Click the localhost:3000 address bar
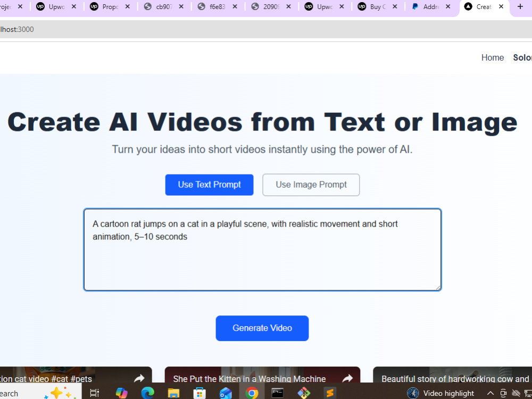 266,29
